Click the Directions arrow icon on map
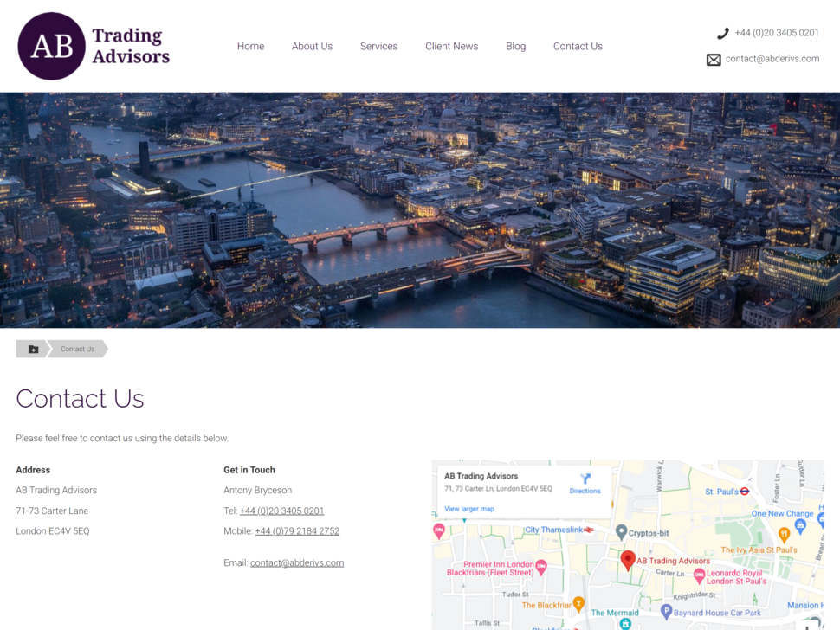Screen dimensions: 840x630 (585, 479)
